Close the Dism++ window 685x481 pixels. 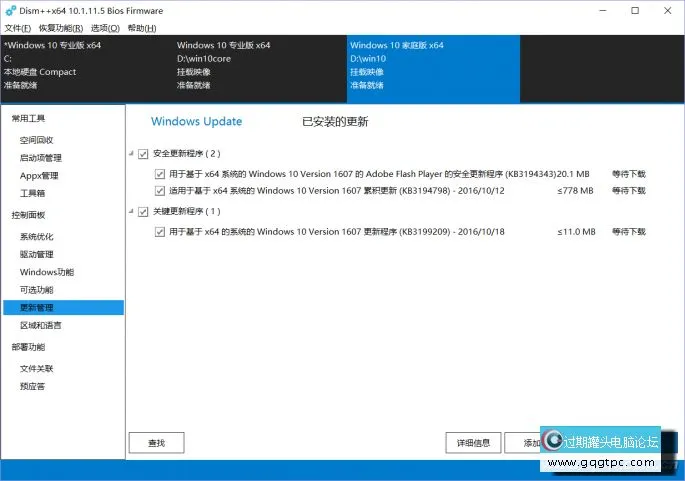[x=668, y=10]
